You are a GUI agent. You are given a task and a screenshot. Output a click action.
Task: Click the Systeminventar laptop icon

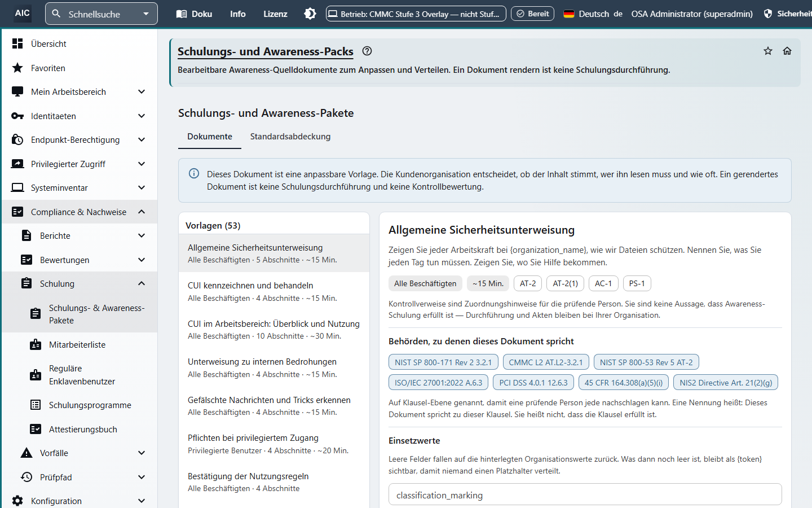[x=17, y=188]
